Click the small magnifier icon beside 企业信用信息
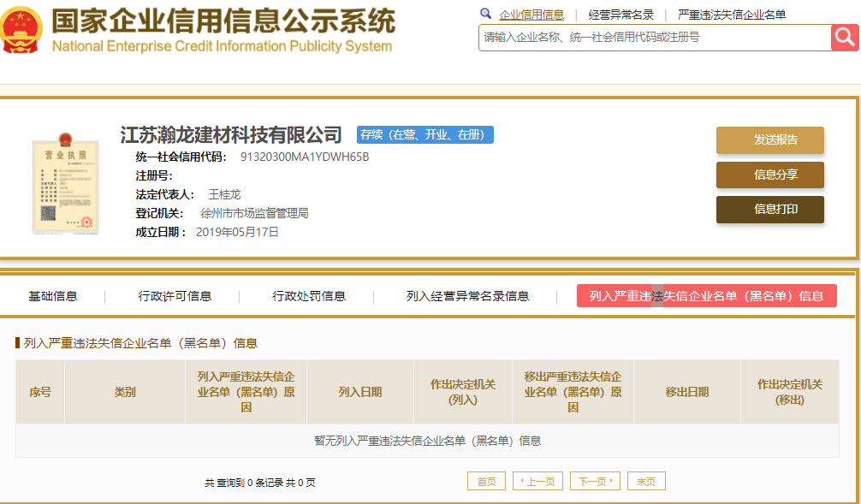This screenshot has height=504, width=861. [x=485, y=14]
